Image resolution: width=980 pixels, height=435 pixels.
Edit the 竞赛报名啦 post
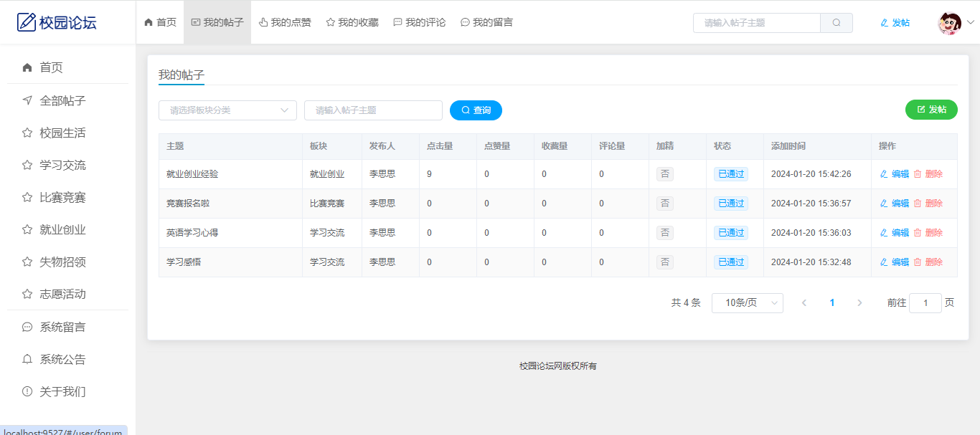pyautogui.click(x=894, y=204)
